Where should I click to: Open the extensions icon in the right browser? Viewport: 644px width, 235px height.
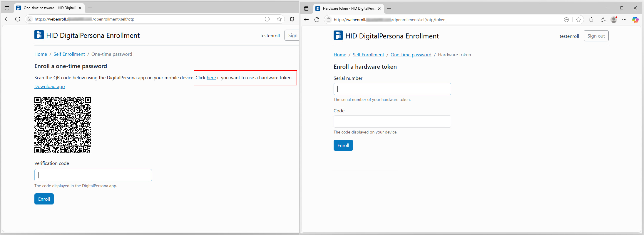pyautogui.click(x=591, y=20)
